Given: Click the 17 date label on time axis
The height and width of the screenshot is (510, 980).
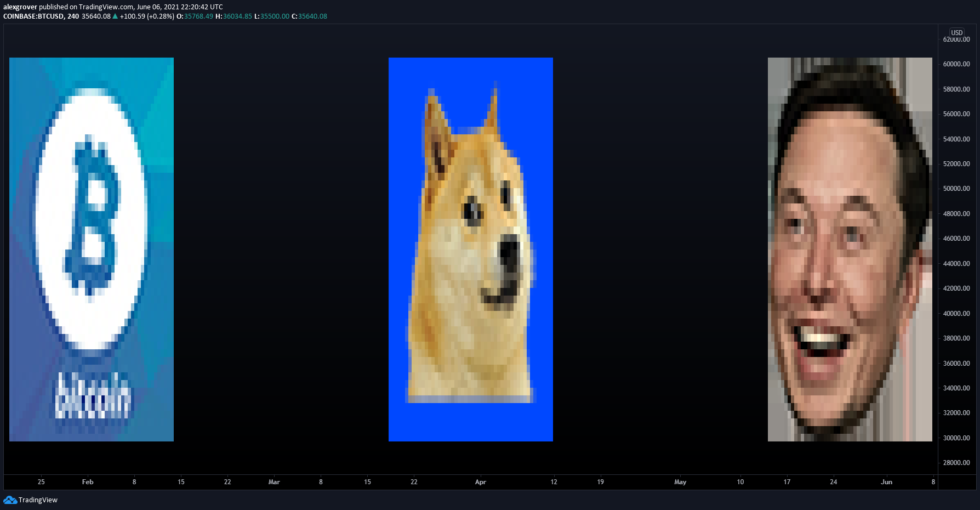Looking at the screenshot, I should (787, 482).
